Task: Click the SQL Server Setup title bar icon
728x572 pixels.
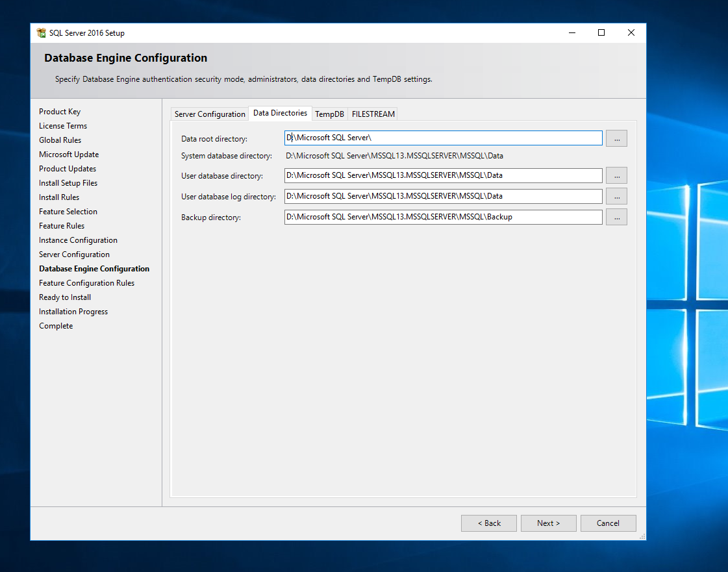Action: click(x=41, y=32)
